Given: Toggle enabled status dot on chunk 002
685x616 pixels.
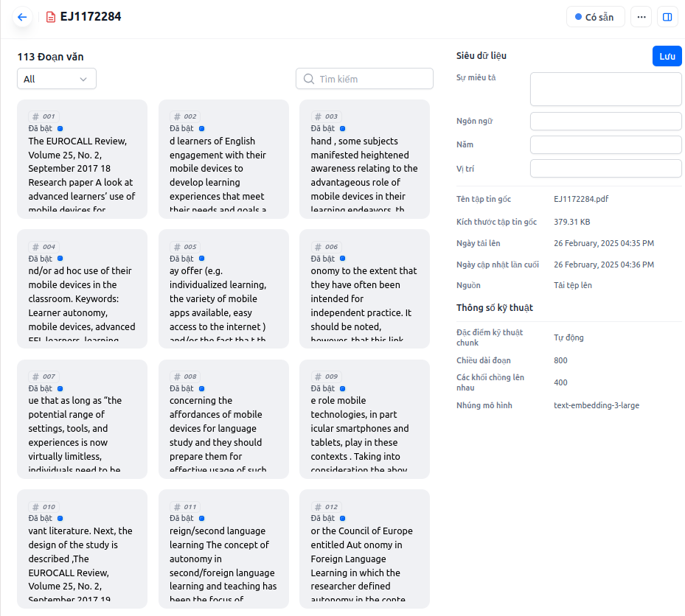Looking at the screenshot, I should [201, 128].
